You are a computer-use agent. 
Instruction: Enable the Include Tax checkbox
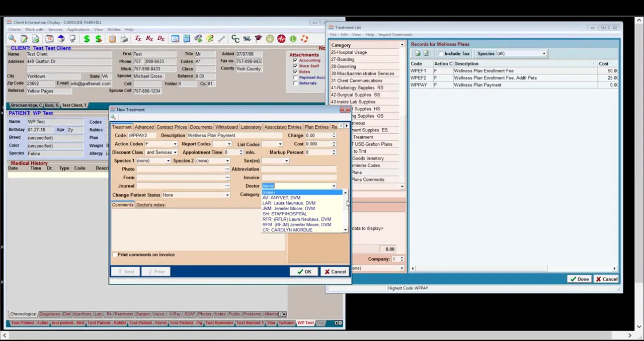pyautogui.click(x=441, y=54)
